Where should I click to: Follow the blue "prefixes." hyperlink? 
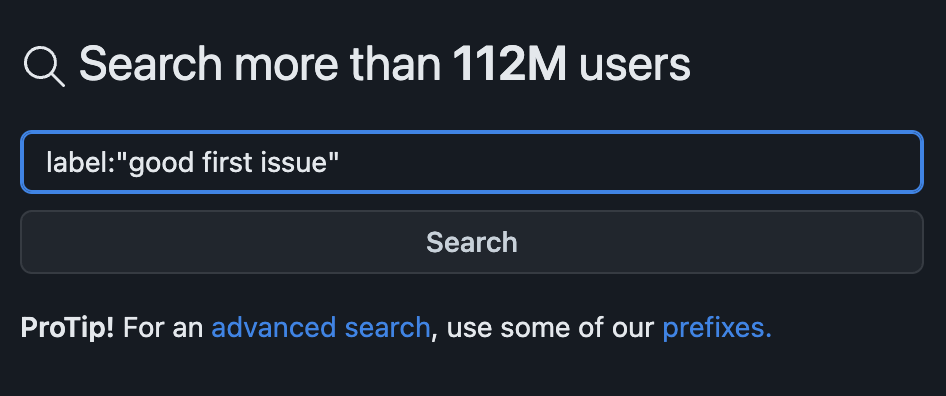[x=717, y=328]
